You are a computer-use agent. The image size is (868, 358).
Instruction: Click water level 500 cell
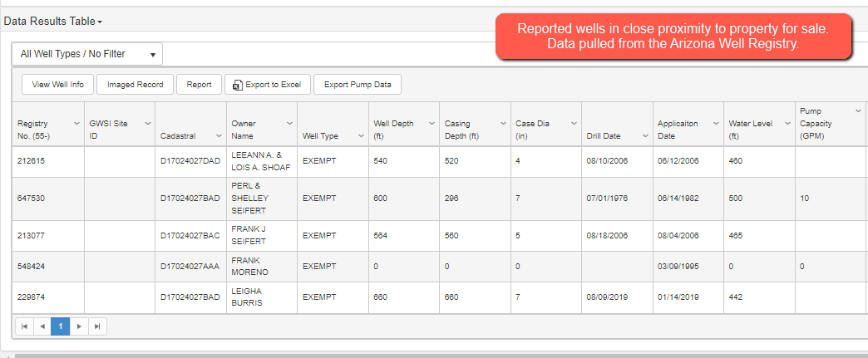(x=760, y=198)
